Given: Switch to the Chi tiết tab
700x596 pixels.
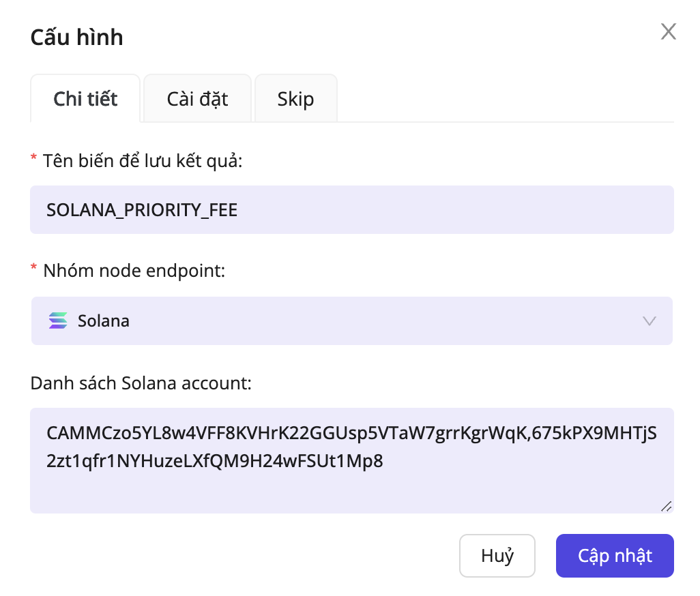Looking at the screenshot, I should [x=85, y=99].
